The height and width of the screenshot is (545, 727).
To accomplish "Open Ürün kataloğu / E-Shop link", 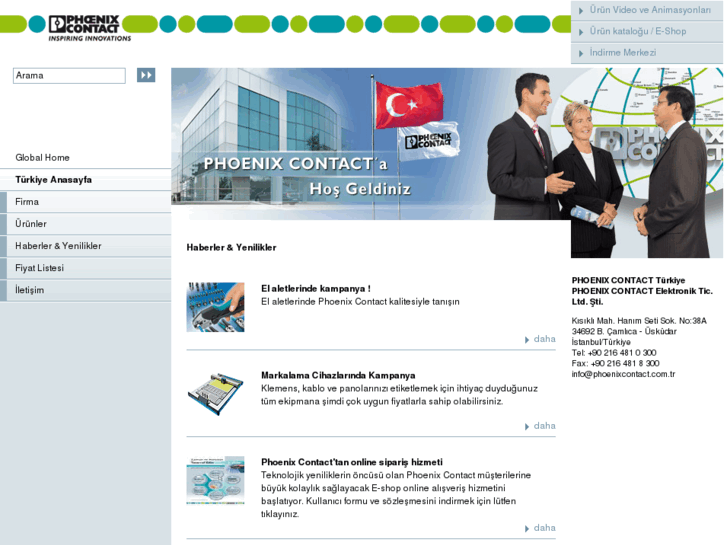I will tap(638, 31).
